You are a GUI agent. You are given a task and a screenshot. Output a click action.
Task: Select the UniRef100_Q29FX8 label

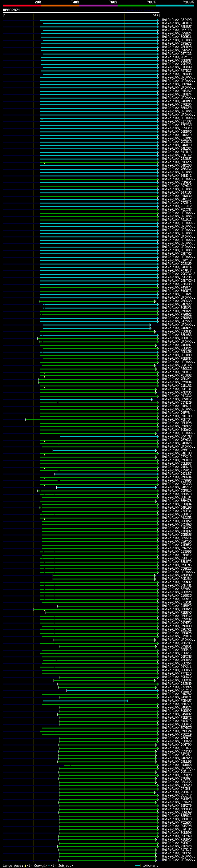pos(177,128)
